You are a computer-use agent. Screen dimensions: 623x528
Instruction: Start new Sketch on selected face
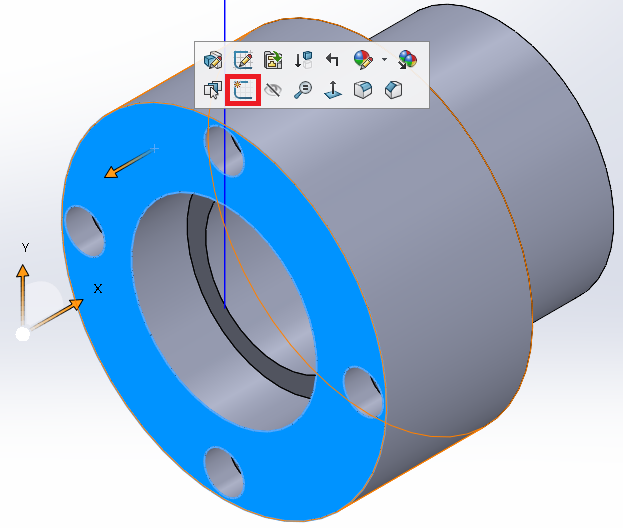pyautogui.click(x=243, y=90)
